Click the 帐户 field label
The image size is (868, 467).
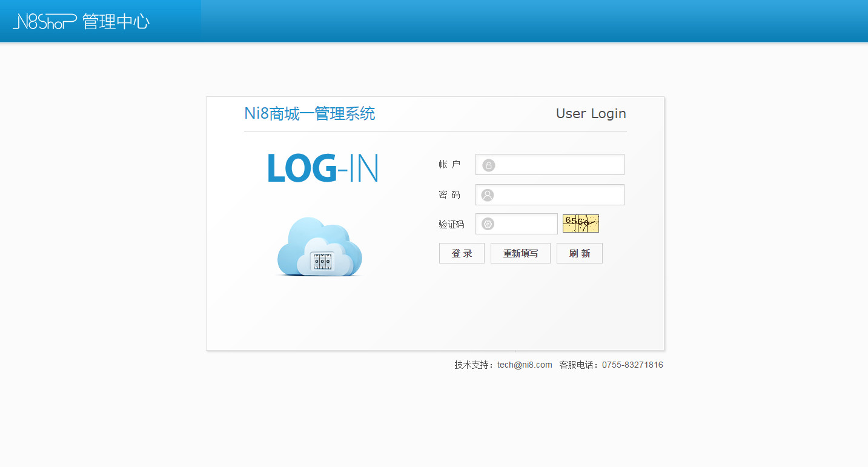pos(449,165)
